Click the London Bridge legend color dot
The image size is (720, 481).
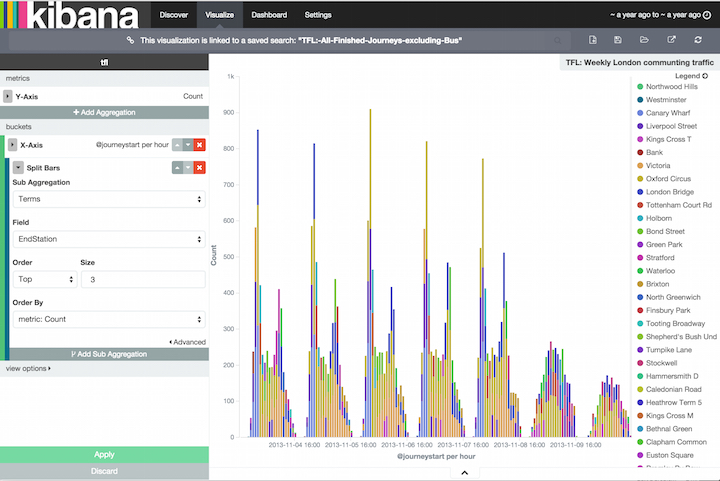click(x=639, y=191)
